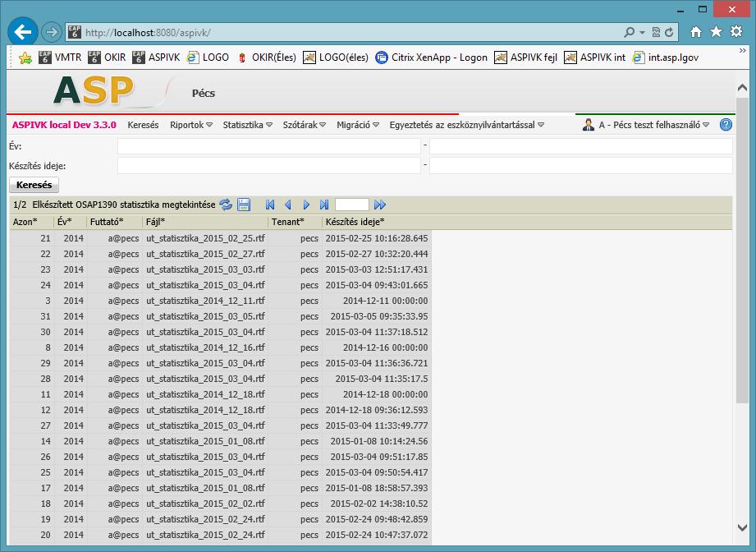
Task: Open the VMTR bookmark
Action: [x=60, y=57]
